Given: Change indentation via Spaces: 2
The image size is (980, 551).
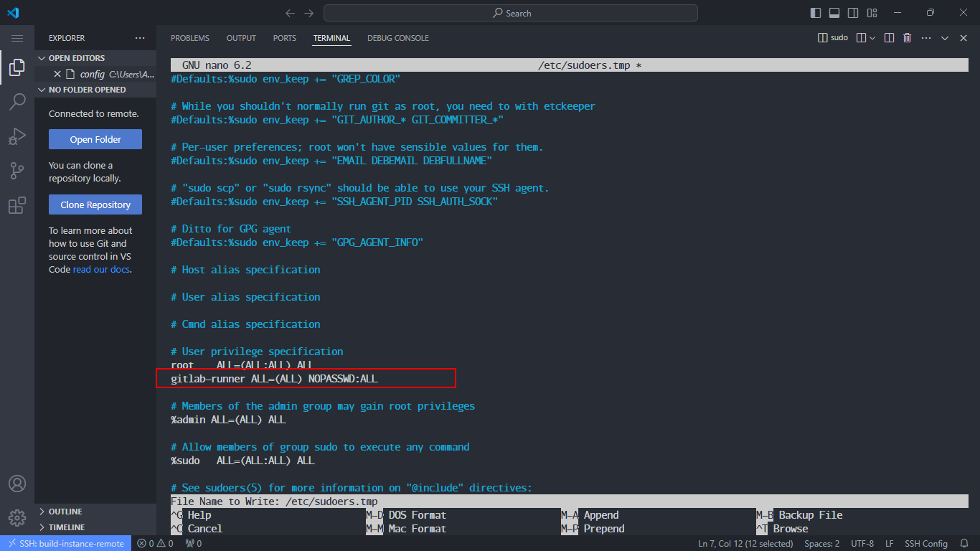Looking at the screenshot, I should pos(822,543).
